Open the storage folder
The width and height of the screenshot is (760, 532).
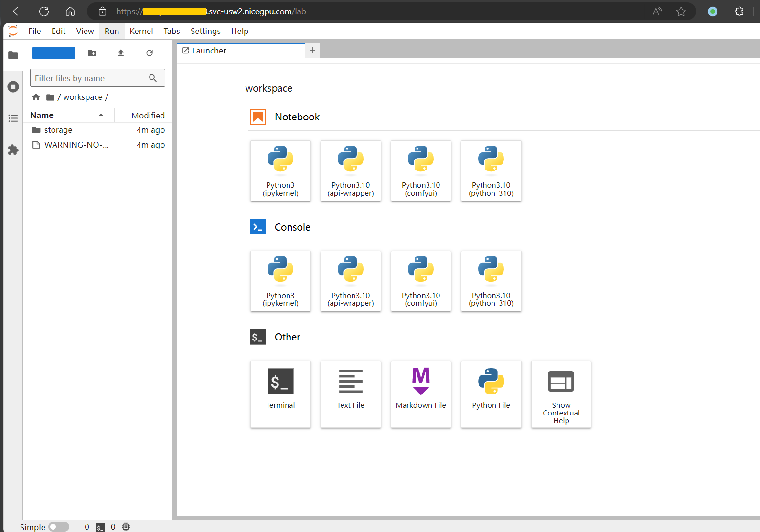(x=58, y=130)
